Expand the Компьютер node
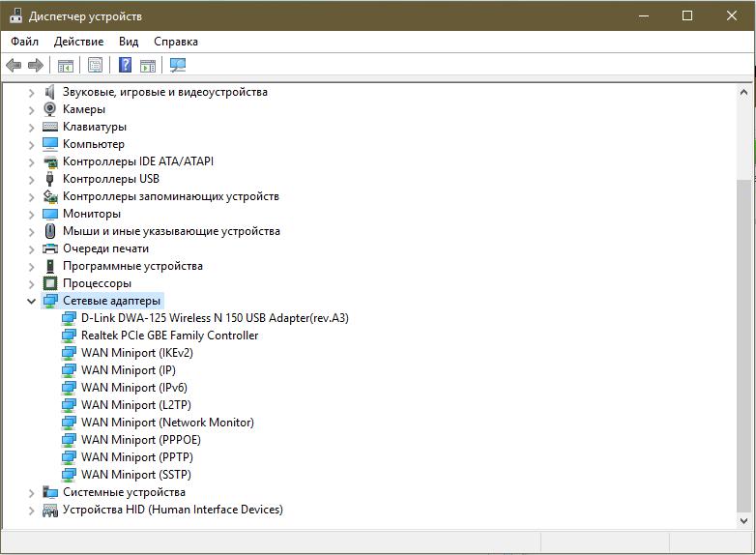756x555 pixels. (31, 144)
